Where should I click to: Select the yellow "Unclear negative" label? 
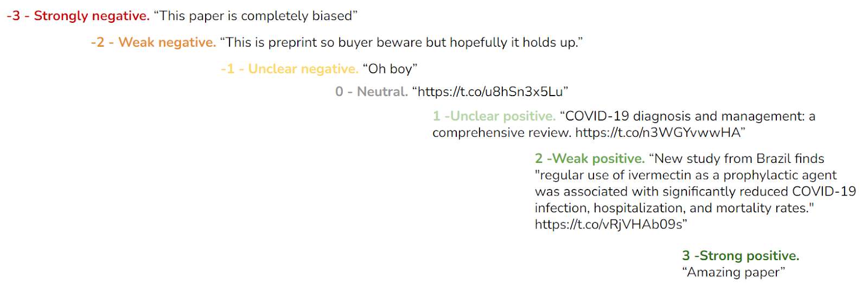303,69
